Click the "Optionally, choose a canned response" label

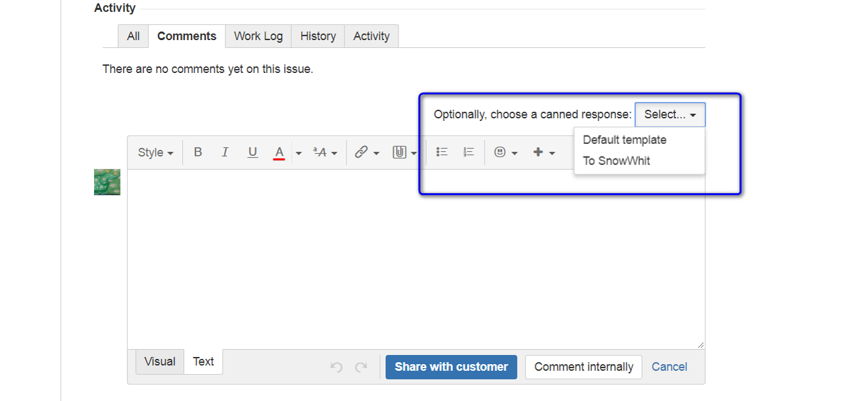[533, 114]
